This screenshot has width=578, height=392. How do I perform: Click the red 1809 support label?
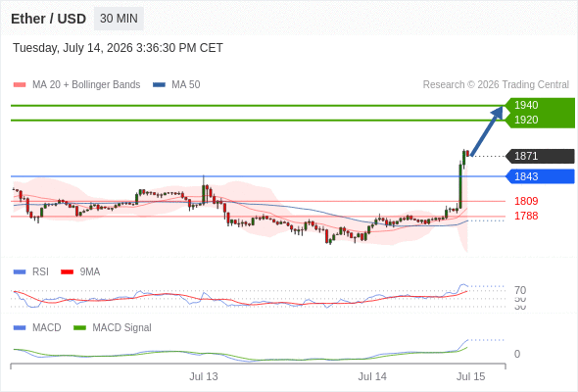526,201
